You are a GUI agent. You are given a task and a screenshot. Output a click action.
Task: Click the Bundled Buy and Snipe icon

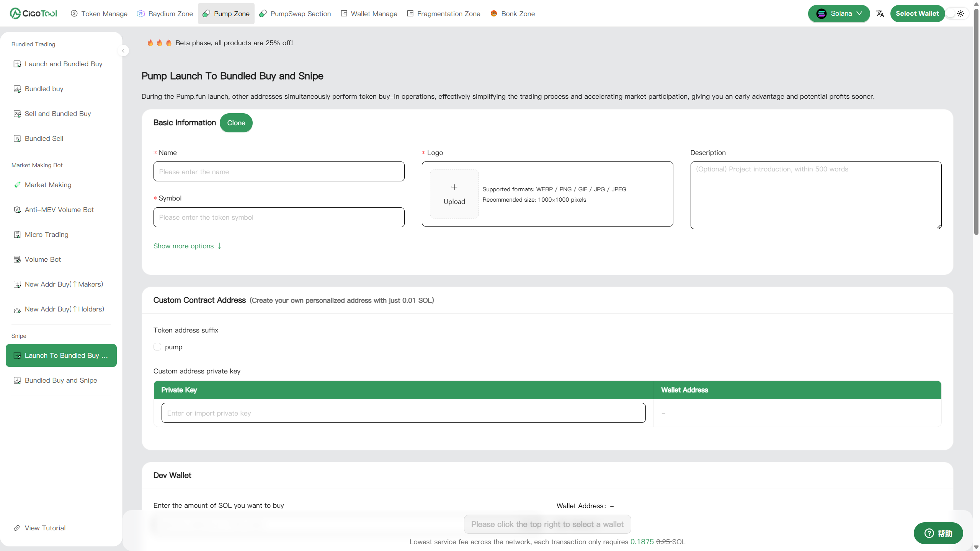point(17,380)
